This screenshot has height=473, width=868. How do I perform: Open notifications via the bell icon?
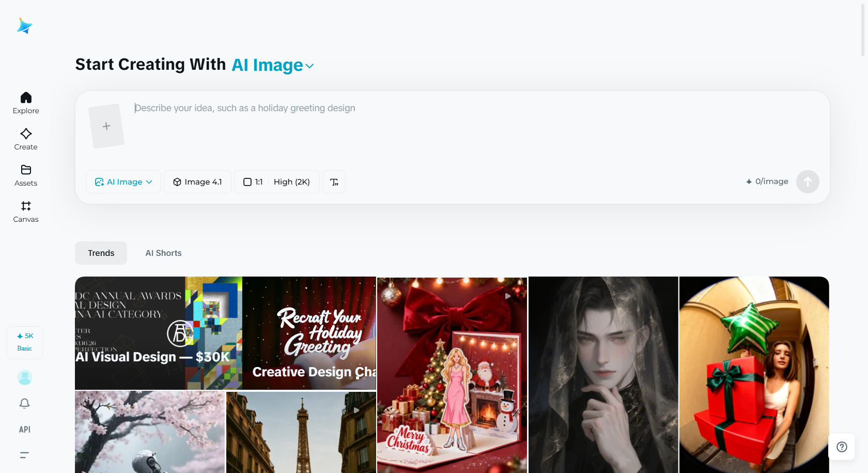[24, 403]
